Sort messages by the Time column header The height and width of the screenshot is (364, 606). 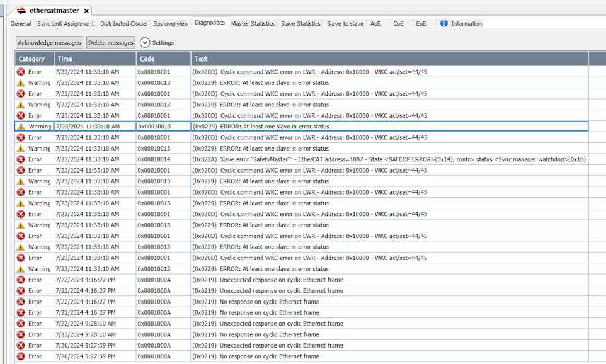65,59
